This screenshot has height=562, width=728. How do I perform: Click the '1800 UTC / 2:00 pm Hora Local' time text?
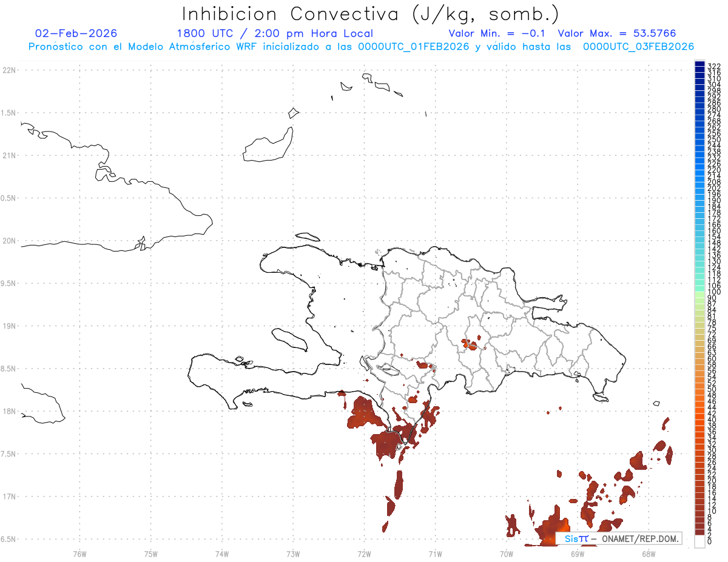click(274, 33)
